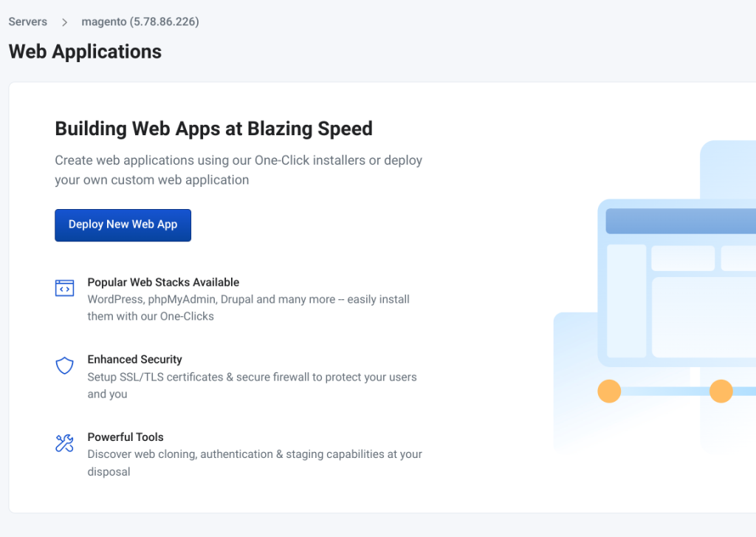Screen dimensions: 756x537
Task: Click the Enhanced Security heading
Action: pyautogui.click(x=135, y=360)
